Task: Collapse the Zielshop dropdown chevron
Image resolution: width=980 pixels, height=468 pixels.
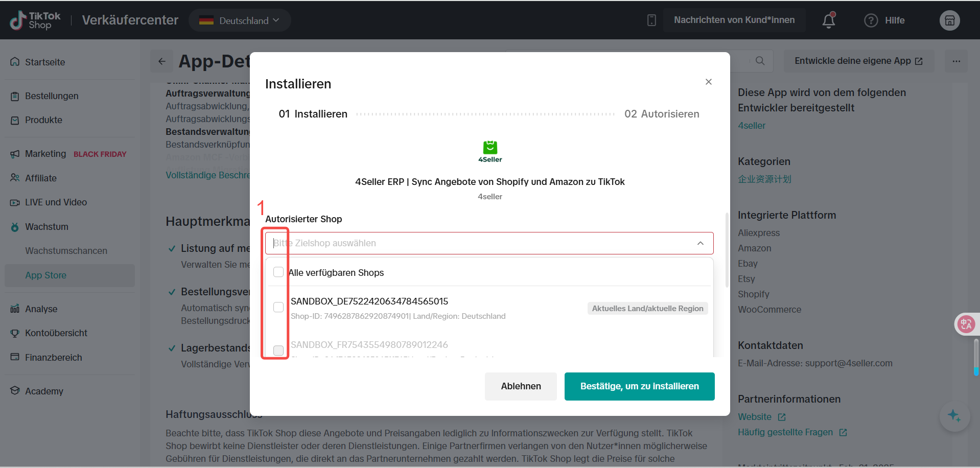Action: point(700,243)
